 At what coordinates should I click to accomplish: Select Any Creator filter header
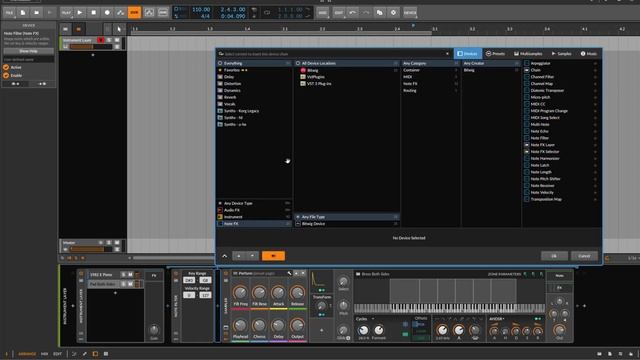point(491,63)
